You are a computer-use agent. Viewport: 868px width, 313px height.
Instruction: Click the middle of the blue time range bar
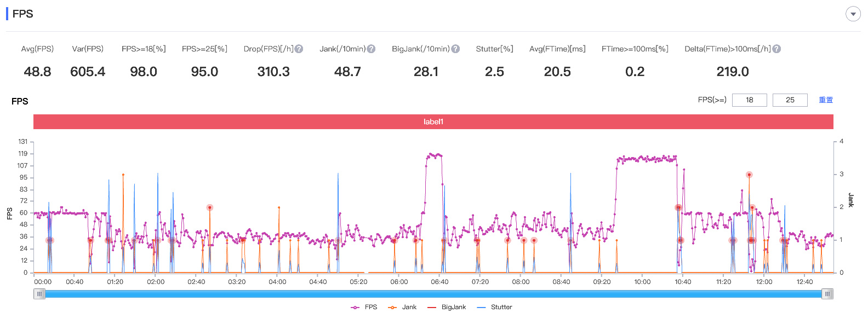433,294
